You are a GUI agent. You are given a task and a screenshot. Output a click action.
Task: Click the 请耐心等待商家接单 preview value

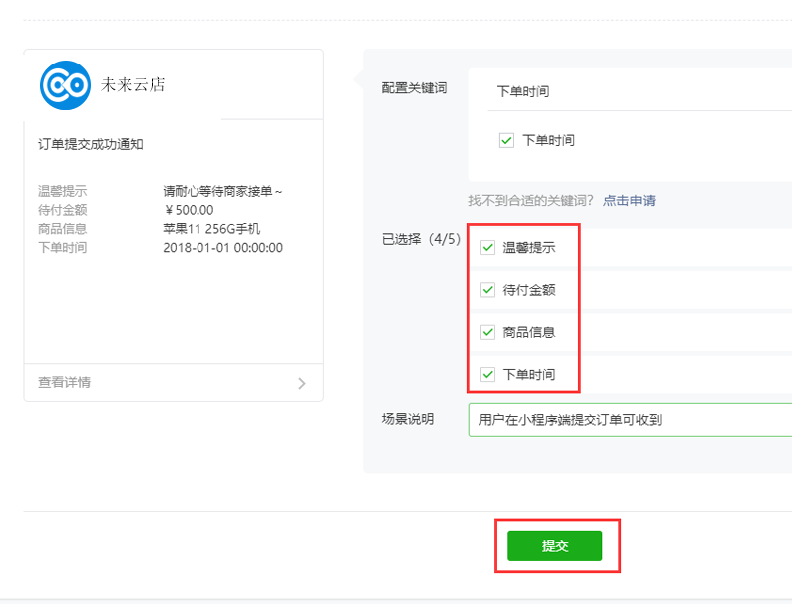222,191
